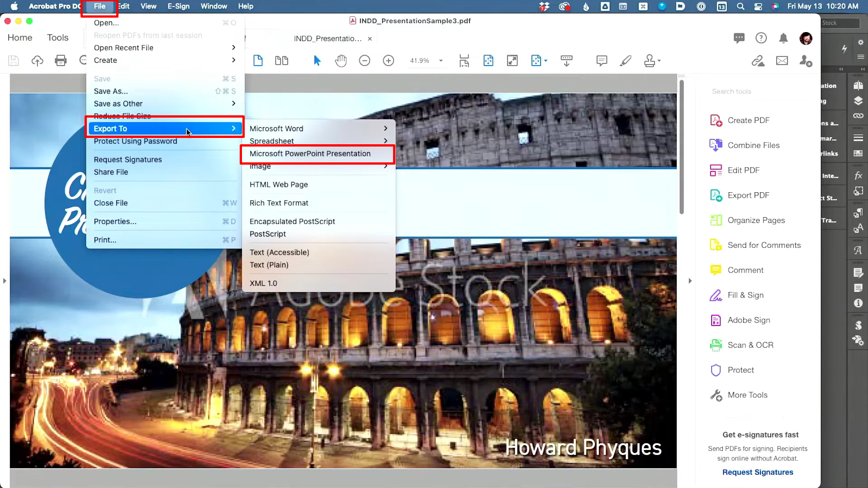Select the single page view icon
Screen dimensions: 868x488
(x=258, y=61)
